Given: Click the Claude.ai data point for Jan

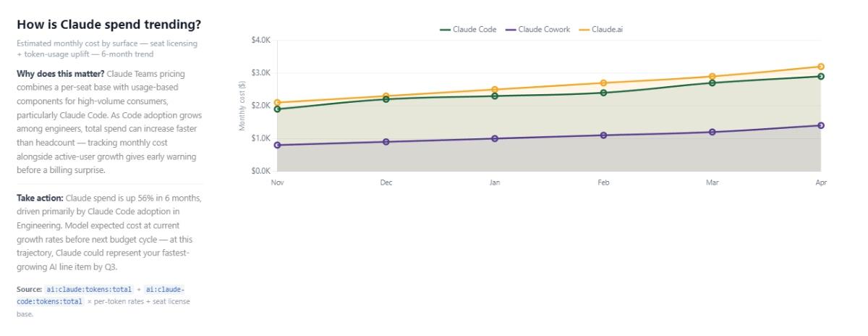Looking at the screenshot, I should coord(495,90).
